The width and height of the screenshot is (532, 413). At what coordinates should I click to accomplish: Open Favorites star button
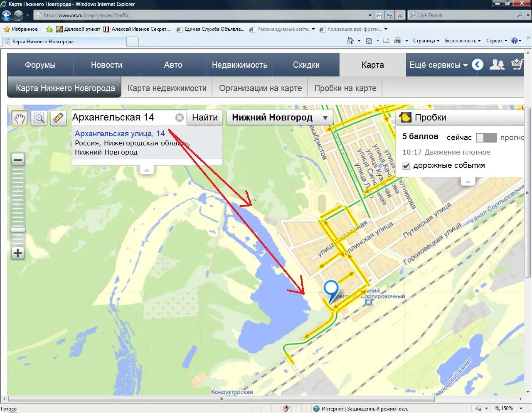[x=20, y=29]
